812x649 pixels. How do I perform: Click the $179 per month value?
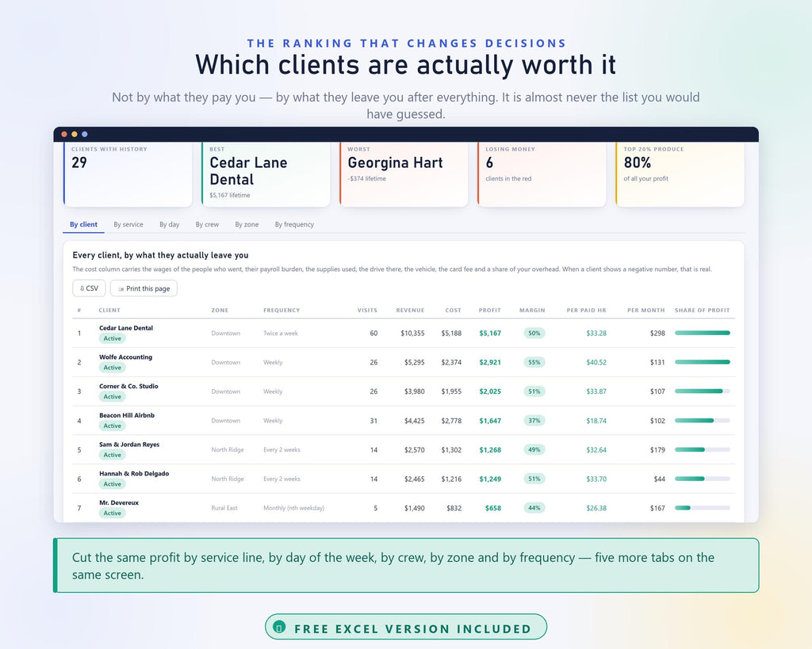[x=657, y=450]
